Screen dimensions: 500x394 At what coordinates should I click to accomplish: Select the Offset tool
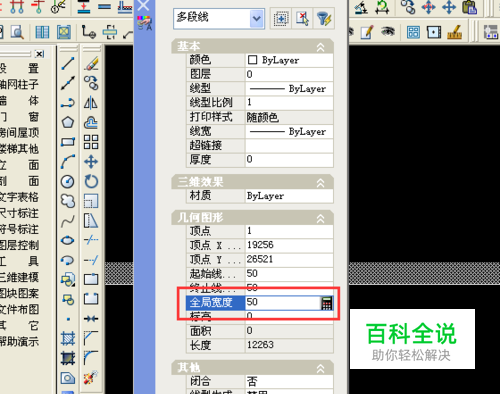[91, 122]
